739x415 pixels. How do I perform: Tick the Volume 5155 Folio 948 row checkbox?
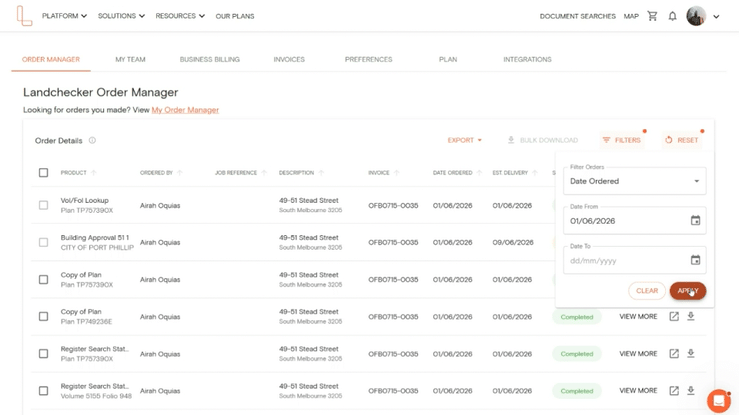pos(43,391)
